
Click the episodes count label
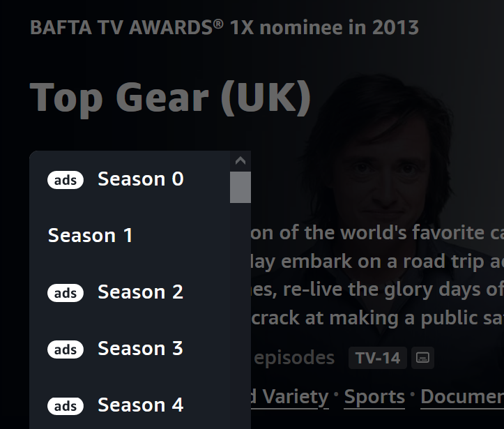293,358
